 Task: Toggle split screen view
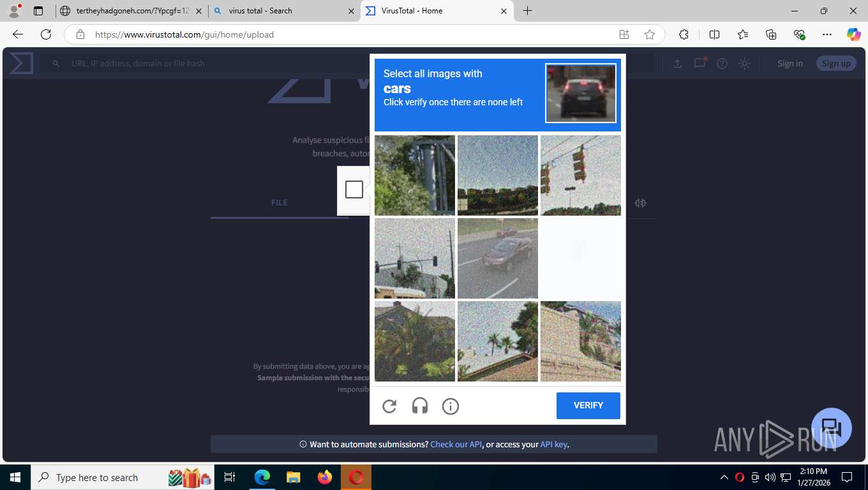tap(715, 34)
